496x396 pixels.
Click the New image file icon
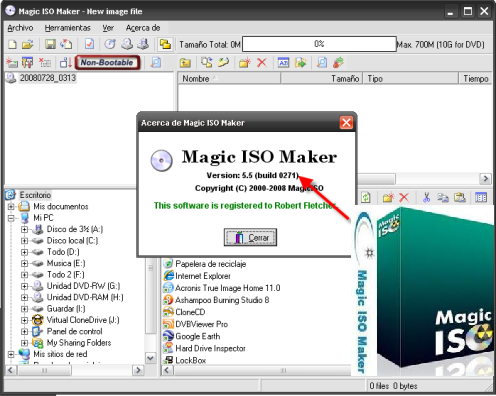click(12, 44)
